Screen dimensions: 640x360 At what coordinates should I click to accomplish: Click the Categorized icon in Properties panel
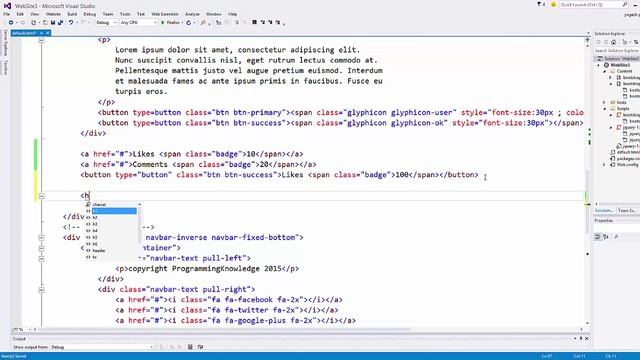pyautogui.click(x=598, y=237)
